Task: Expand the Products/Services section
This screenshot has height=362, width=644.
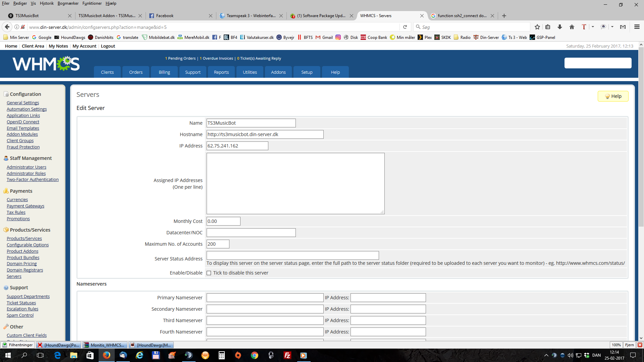Action: (30, 229)
